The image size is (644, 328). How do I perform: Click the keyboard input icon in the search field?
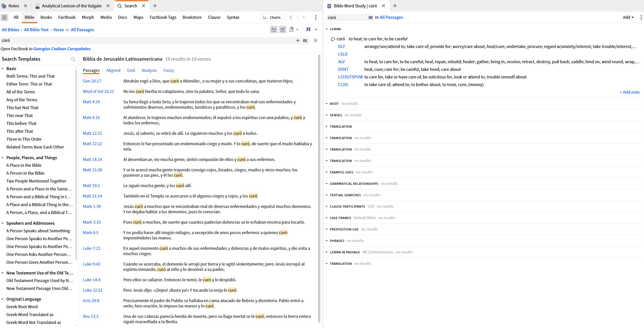305,40
